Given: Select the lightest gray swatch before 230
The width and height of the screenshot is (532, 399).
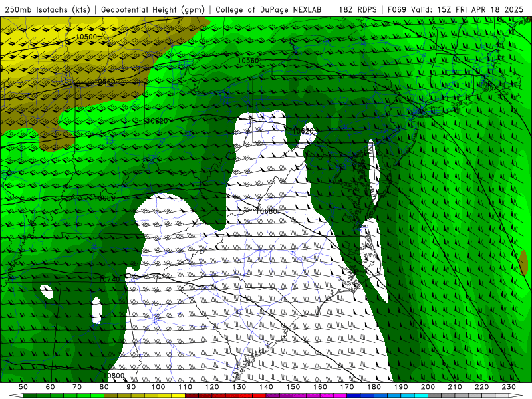Looking at the screenshot, I should 502,396.
